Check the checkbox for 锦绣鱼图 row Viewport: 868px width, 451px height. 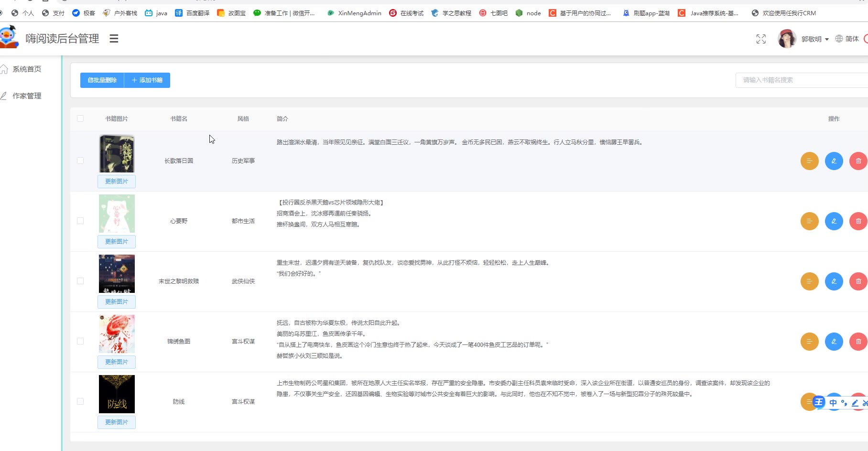pyautogui.click(x=80, y=342)
